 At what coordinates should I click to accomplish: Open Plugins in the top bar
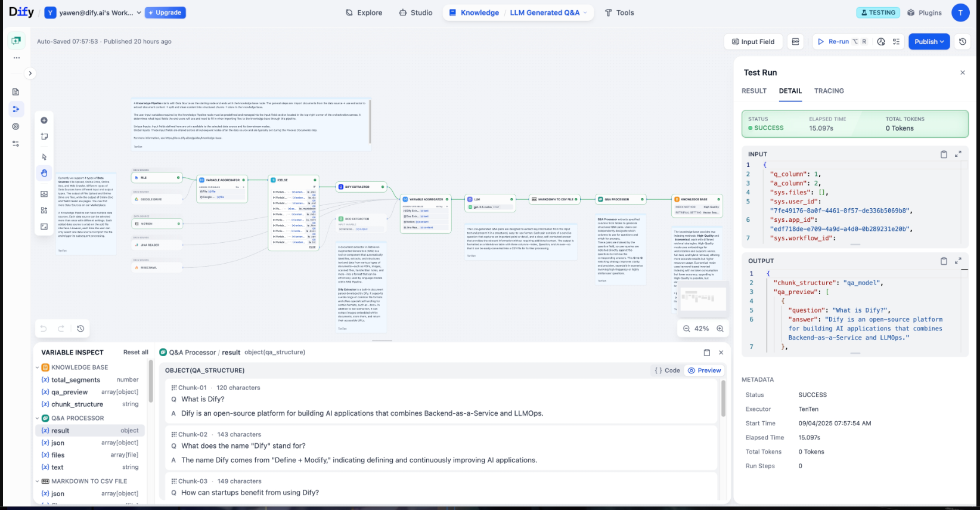[925, 13]
